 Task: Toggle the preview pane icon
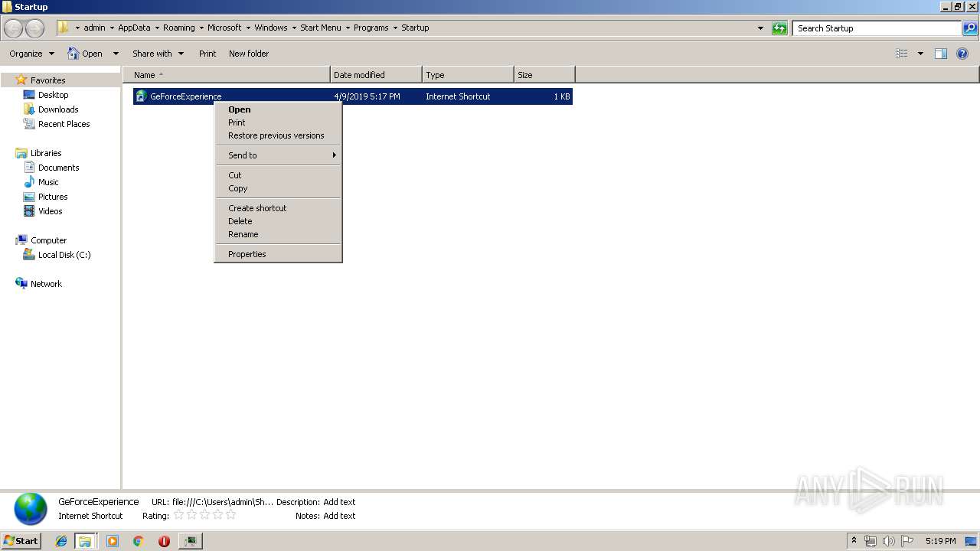point(941,54)
